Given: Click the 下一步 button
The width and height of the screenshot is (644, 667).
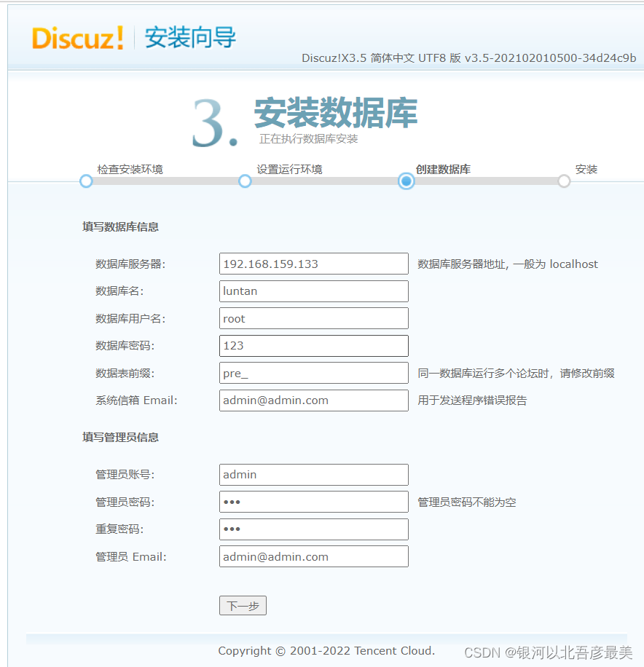Looking at the screenshot, I should [x=243, y=605].
